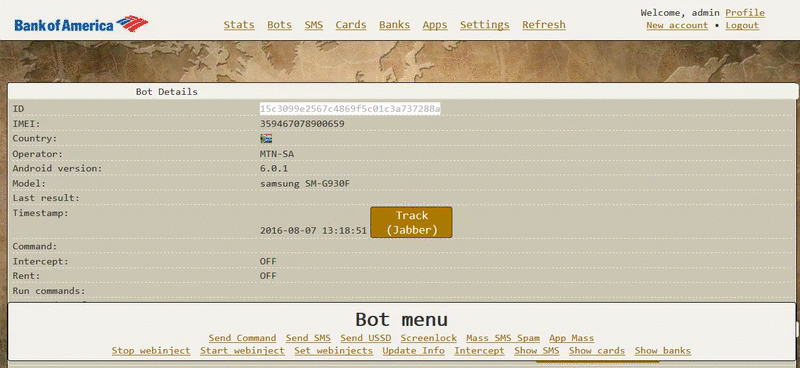Go to the Bots menu item
The width and height of the screenshot is (800, 368).
click(x=280, y=24)
